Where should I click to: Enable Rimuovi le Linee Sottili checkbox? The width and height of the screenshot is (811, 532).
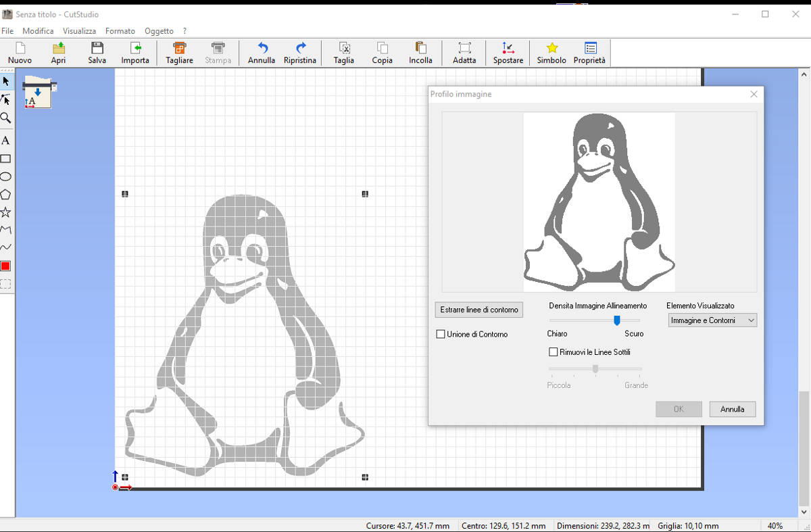pyautogui.click(x=554, y=352)
